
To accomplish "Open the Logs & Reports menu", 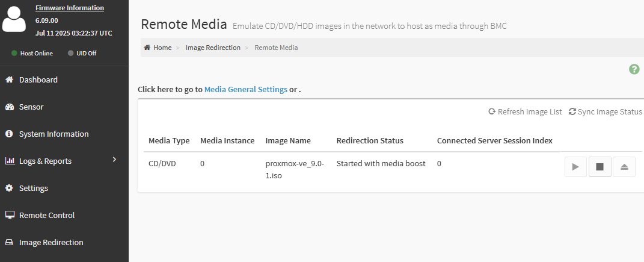I will pos(45,161).
